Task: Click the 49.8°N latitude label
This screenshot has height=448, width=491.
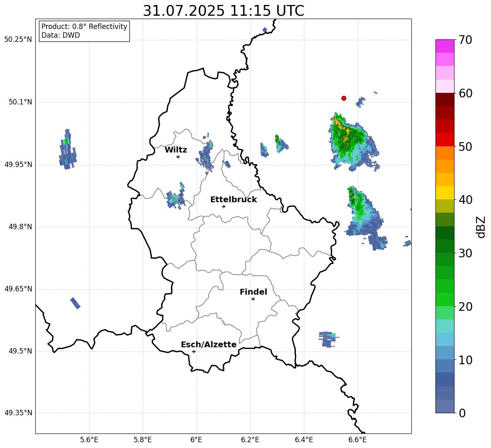Action: 20,227
